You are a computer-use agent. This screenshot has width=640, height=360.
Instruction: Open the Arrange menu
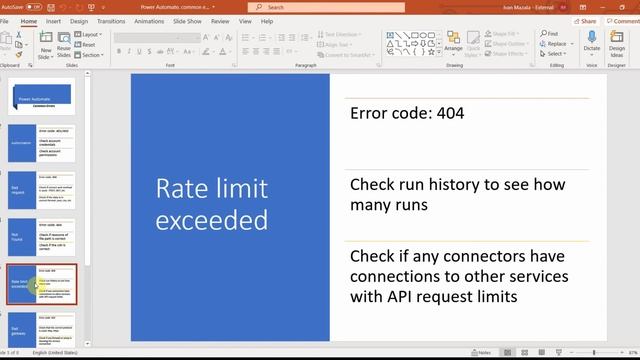(453, 44)
